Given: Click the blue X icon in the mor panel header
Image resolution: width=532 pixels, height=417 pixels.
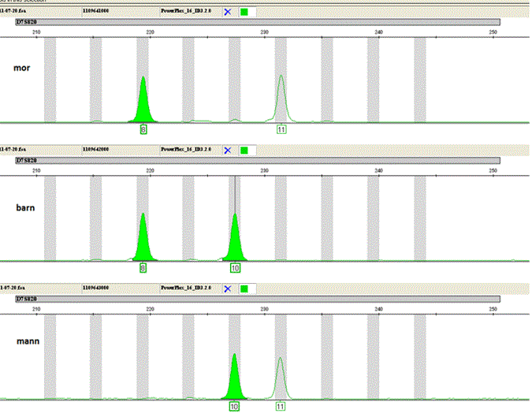Looking at the screenshot, I should [228, 13].
